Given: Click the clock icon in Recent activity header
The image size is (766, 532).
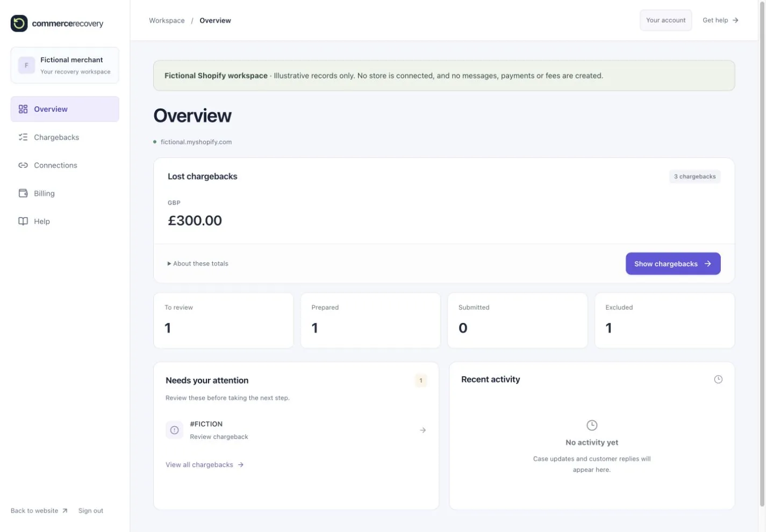Looking at the screenshot, I should (718, 379).
